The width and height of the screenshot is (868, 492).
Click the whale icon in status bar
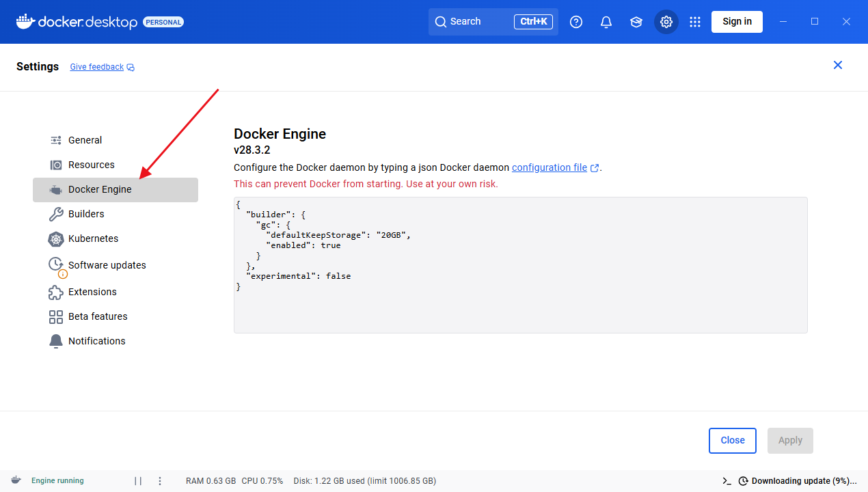[16, 480]
